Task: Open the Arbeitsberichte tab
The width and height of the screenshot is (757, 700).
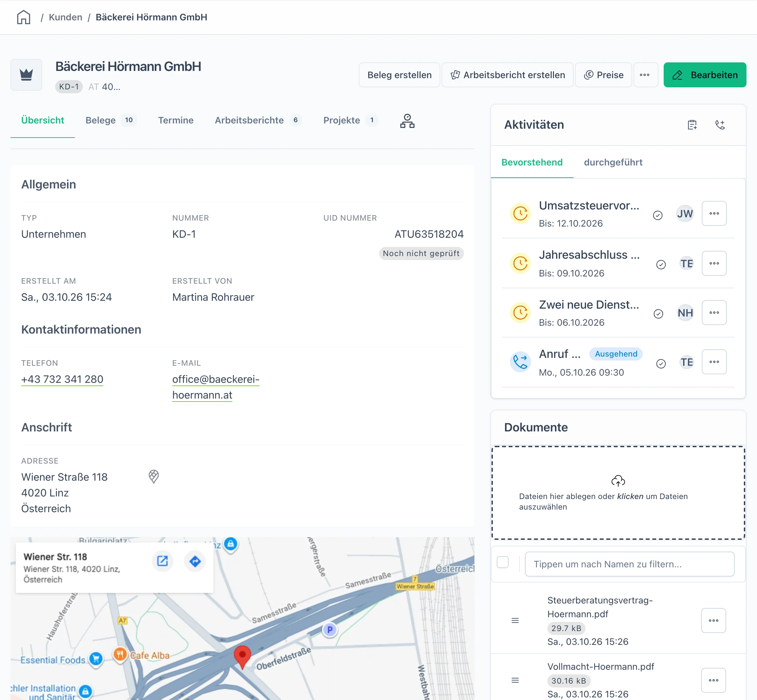Action: point(258,120)
